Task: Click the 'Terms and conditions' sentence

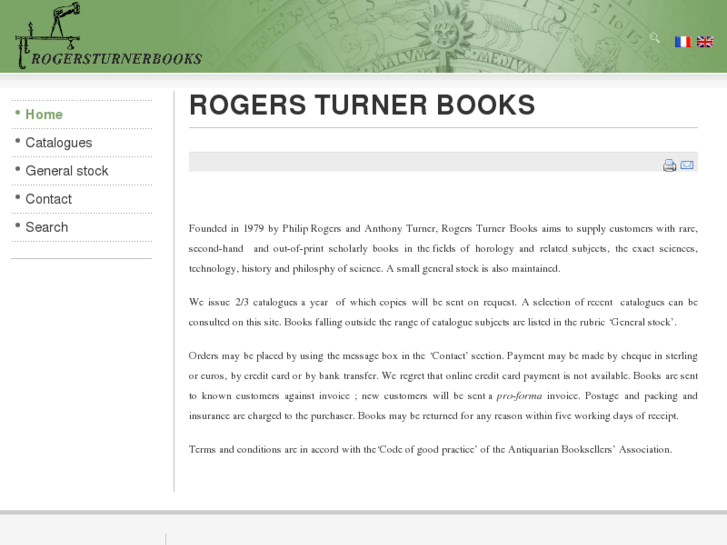Action: point(430,449)
